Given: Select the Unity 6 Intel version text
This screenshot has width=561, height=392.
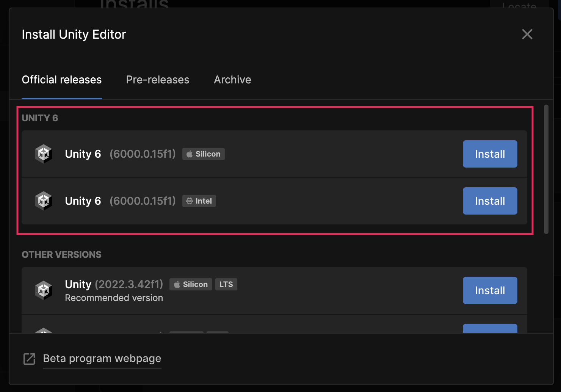Looking at the screenshot, I should 143,201.
